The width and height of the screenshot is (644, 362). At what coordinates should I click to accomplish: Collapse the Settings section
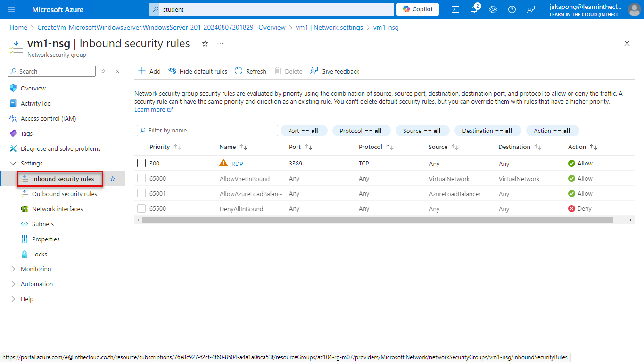31,163
